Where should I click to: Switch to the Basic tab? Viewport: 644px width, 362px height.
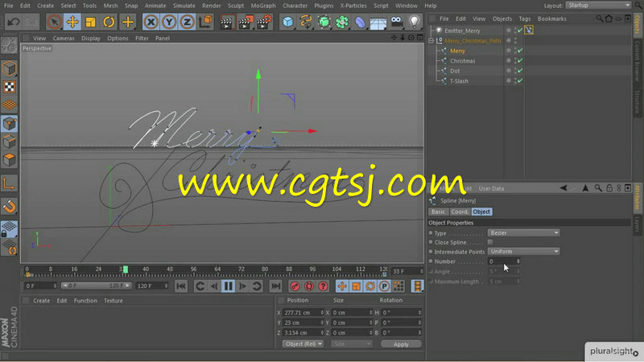point(438,212)
